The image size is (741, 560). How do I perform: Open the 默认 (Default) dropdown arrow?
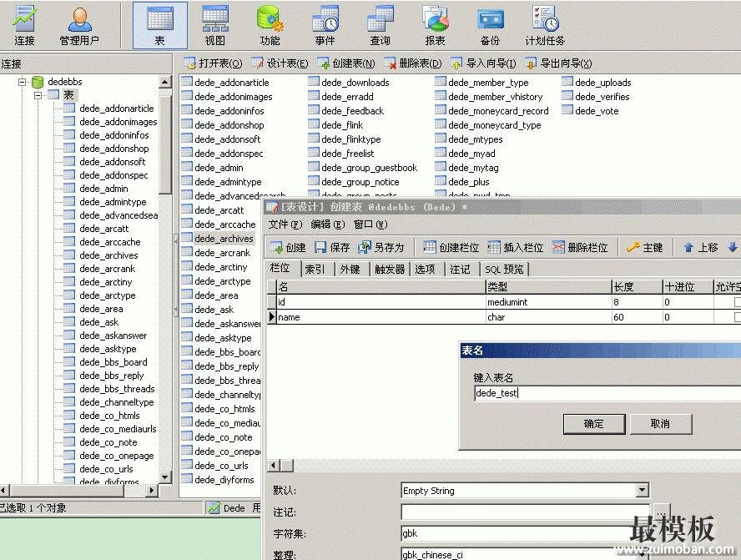[643, 490]
